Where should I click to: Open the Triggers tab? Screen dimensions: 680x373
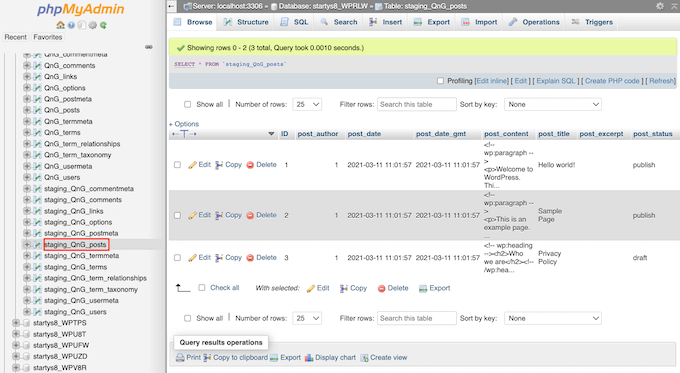coord(592,22)
